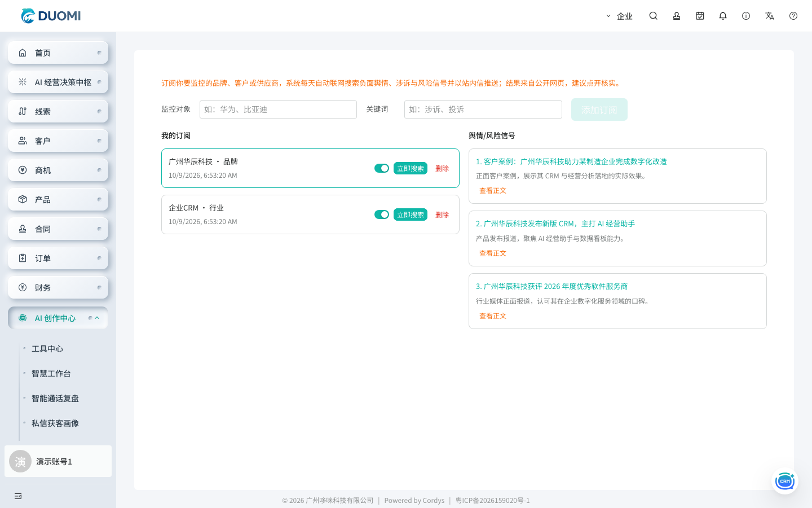
Task: Select the 广州华辰科技 · 品牌 subscription card
Action: tap(310, 168)
